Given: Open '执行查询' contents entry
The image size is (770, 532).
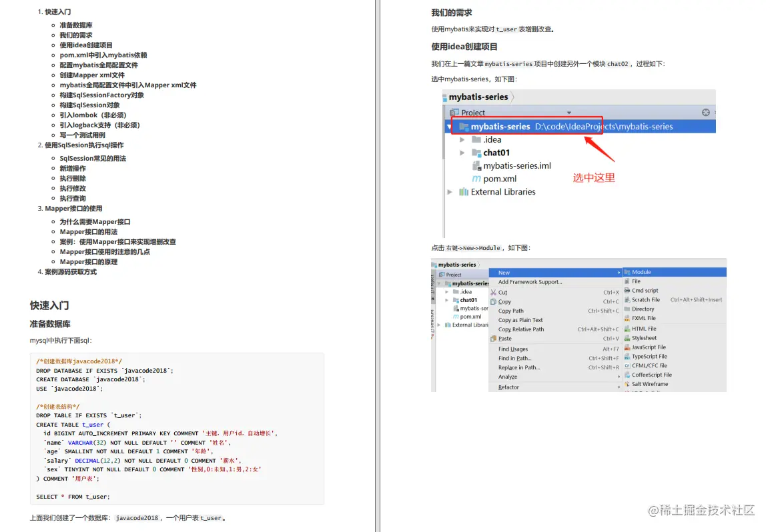Looking at the screenshot, I should (x=73, y=198).
